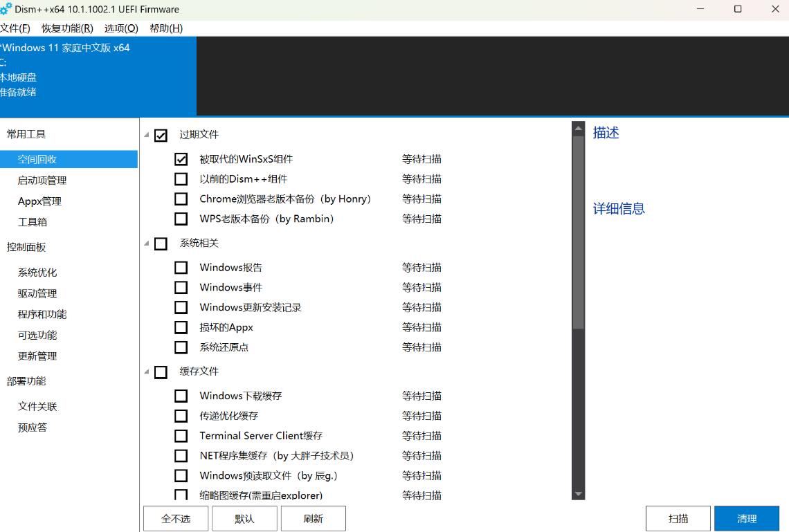Check the Windows事件 checkbox
Screen dimensions: 789x532
pyautogui.click(x=181, y=287)
